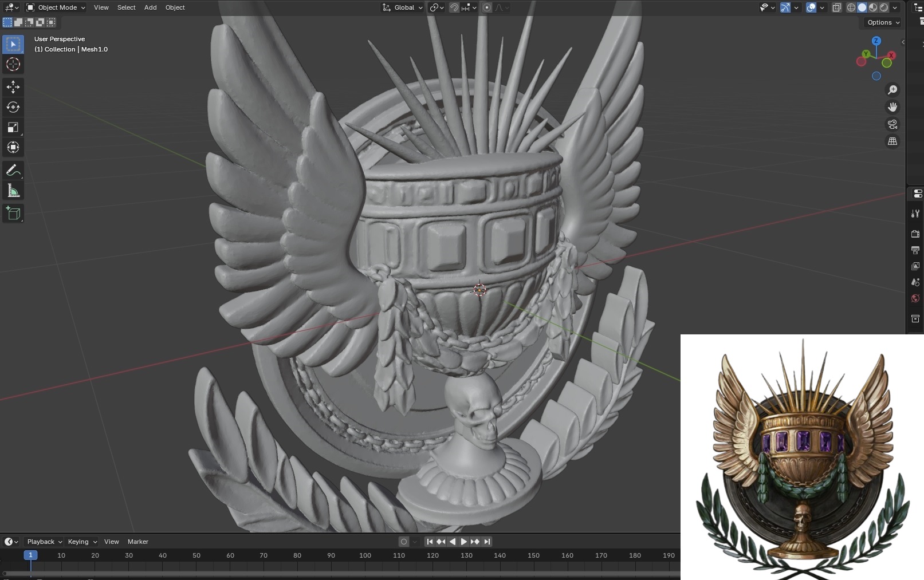
Task: Pick the Rotate tool
Action: pos(13,107)
